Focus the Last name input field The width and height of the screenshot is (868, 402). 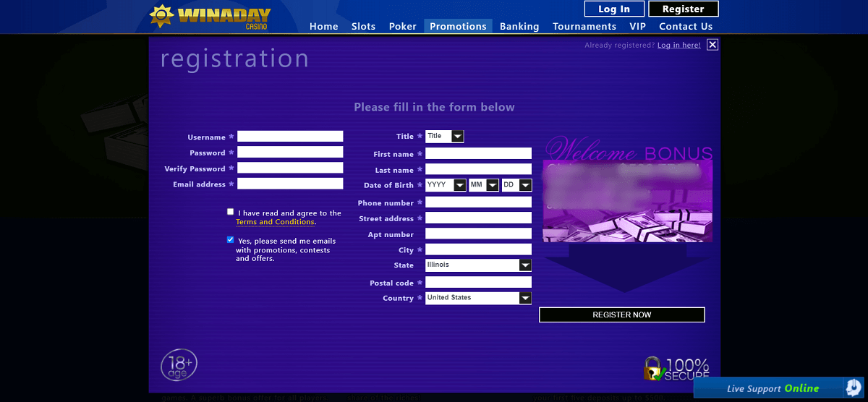click(x=478, y=169)
